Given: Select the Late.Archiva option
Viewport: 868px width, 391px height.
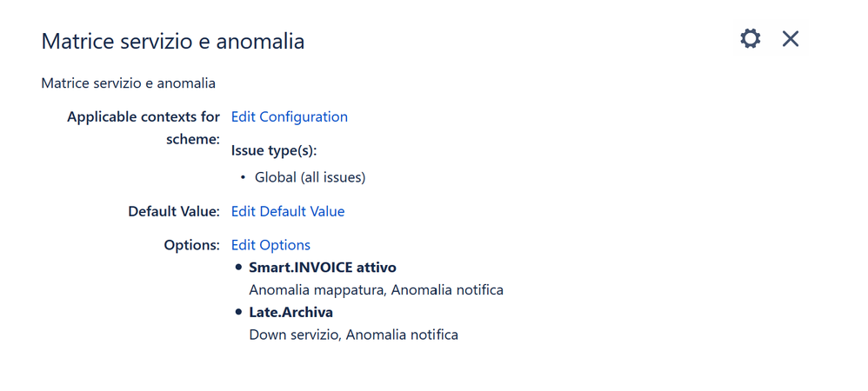Looking at the screenshot, I should tap(291, 313).
